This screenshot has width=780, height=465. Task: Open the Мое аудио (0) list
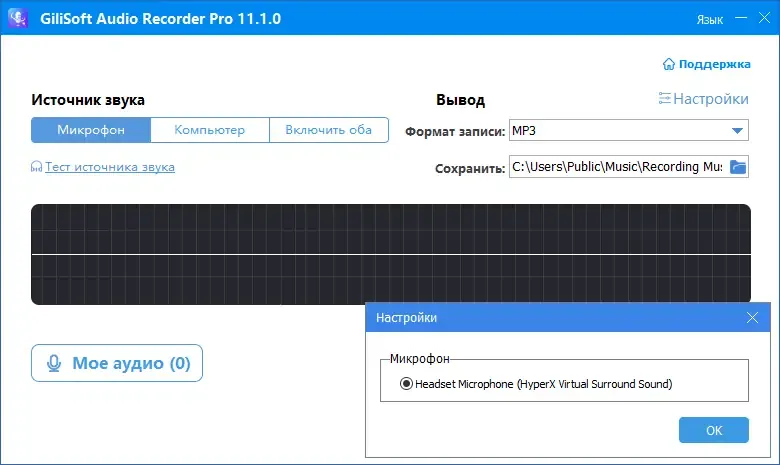[117, 363]
